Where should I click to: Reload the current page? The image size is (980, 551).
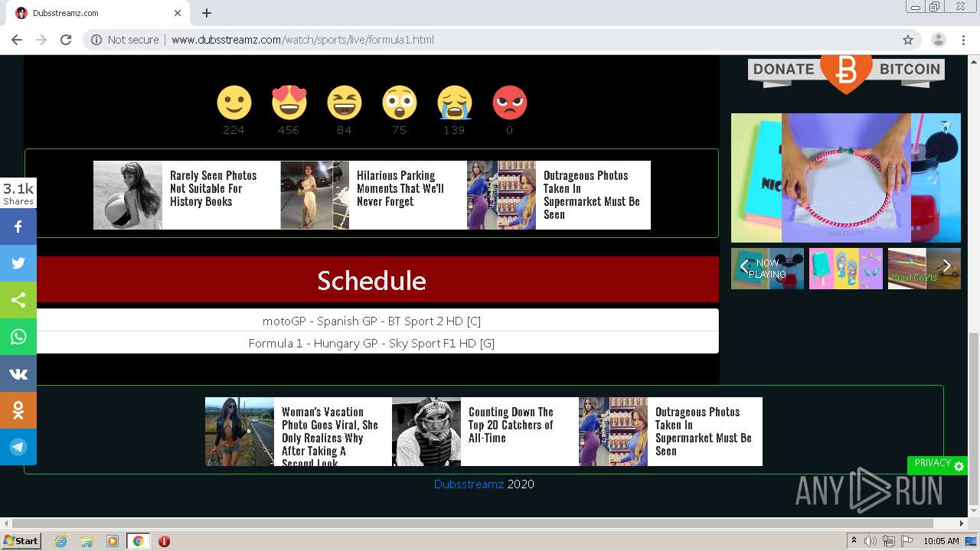pos(66,40)
